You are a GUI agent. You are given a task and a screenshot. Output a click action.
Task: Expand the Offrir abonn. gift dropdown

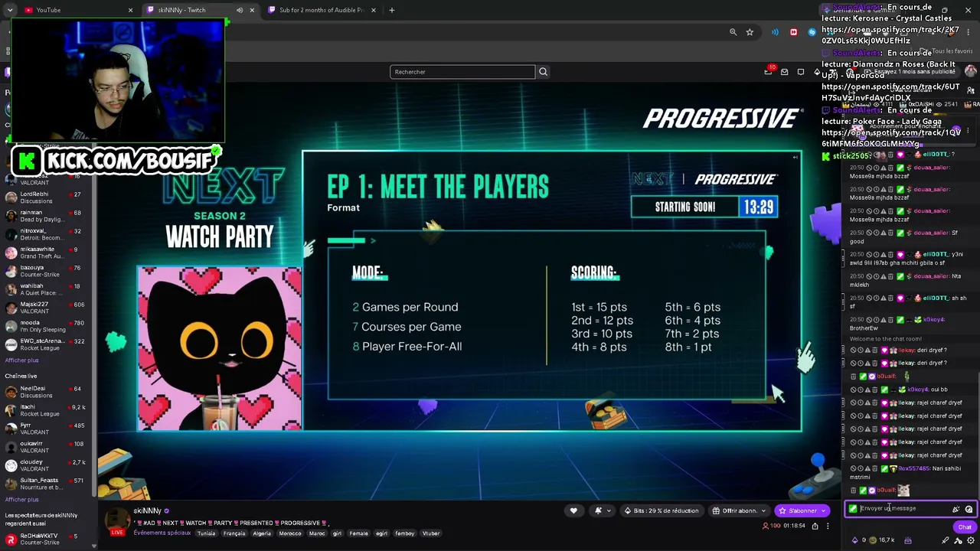point(739,510)
